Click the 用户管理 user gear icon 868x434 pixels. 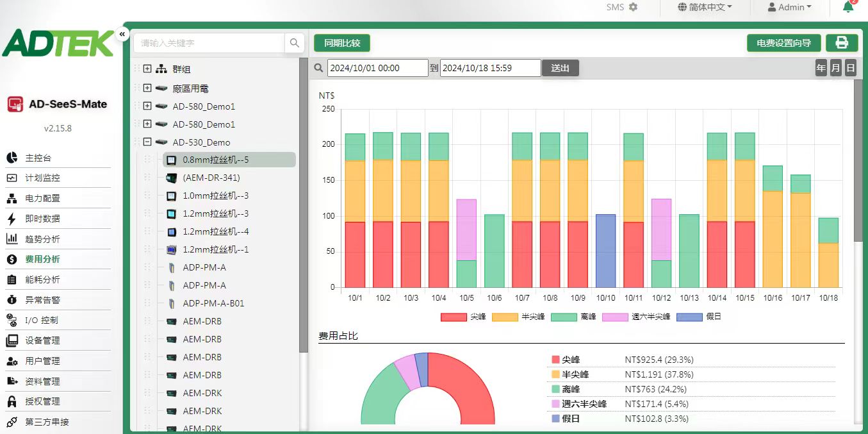(x=12, y=361)
